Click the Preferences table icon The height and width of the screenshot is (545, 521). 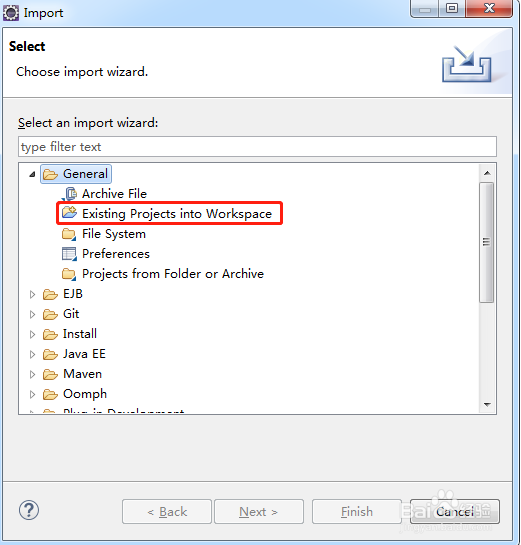pyautogui.click(x=69, y=254)
